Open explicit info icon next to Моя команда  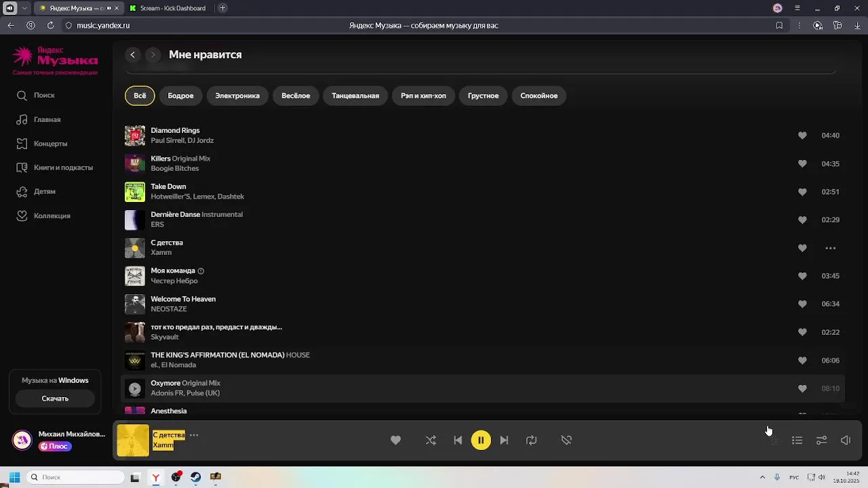point(201,271)
